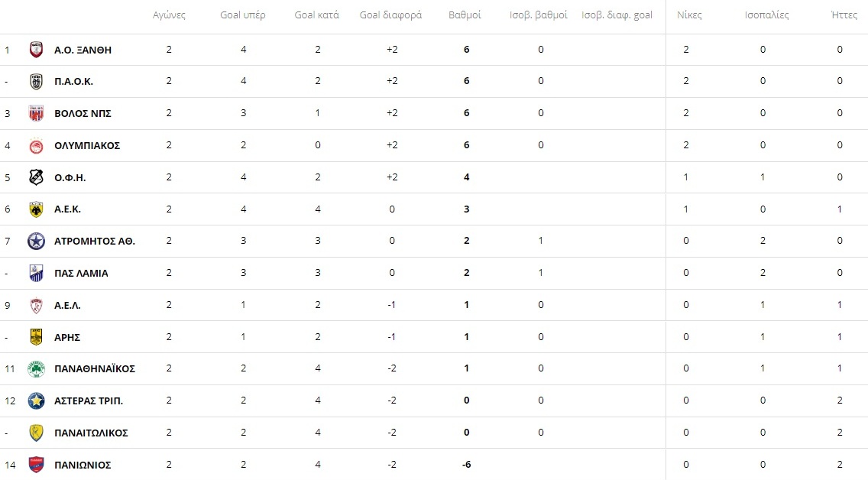The image size is (868, 480).
Task: Open the Α.Ε.Λ. team name link
Action: pyautogui.click(x=67, y=305)
